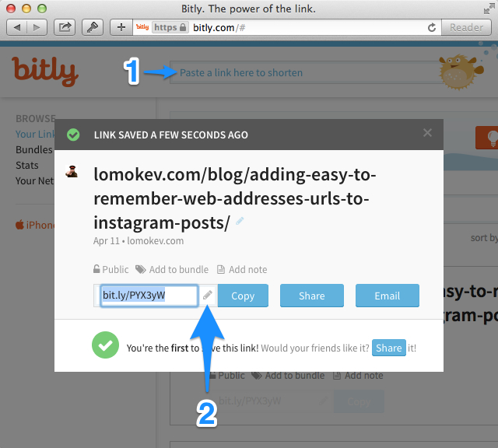Screen dimensions: 498x448
Task: Click the Safari forward arrow
Action: pyautogui.click(x=37, y=27)
